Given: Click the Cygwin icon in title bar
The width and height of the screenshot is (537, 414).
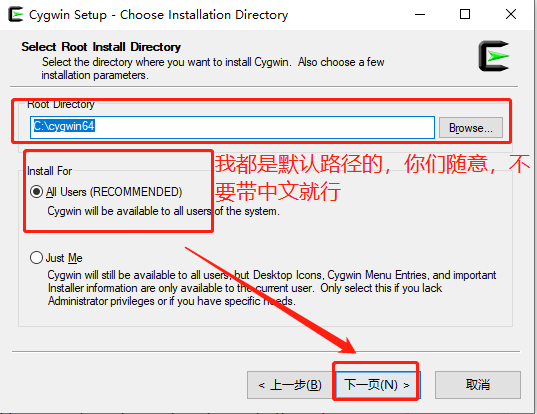Looking at the screenshot, I should 15,14.
